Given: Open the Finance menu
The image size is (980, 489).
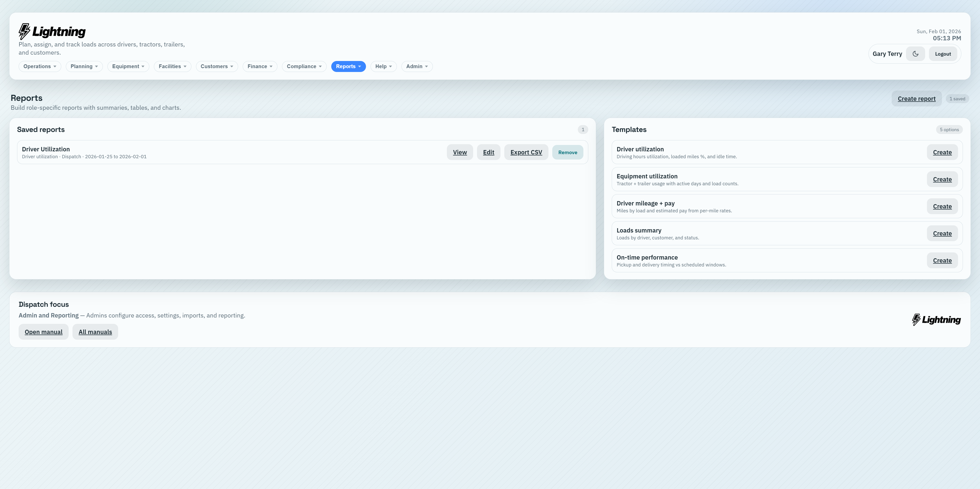Looking at the screenshot, I should 260,66.
